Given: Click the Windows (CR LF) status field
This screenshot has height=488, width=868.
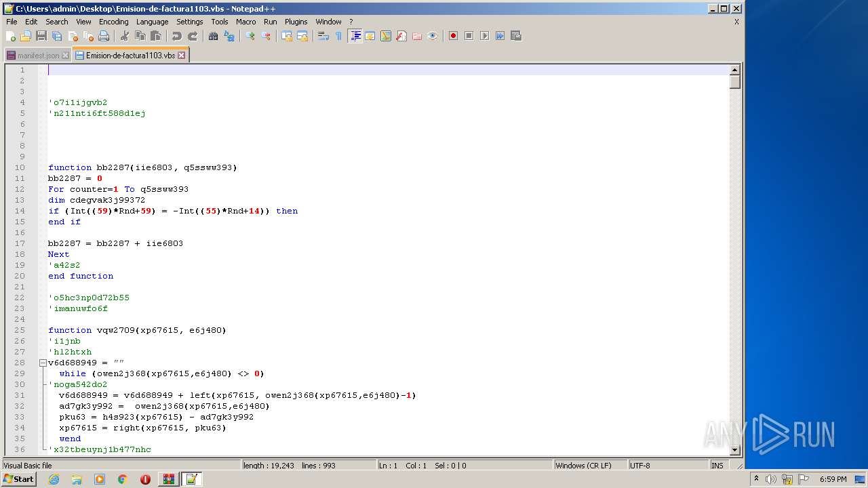Looking at the screenshot, I should pos(590,466).
